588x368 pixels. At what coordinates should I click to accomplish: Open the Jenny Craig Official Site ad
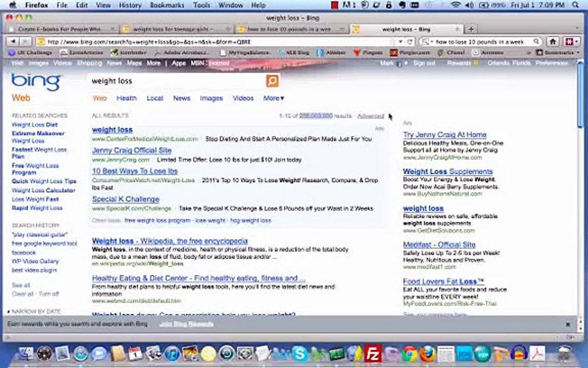tap(132, 150)
